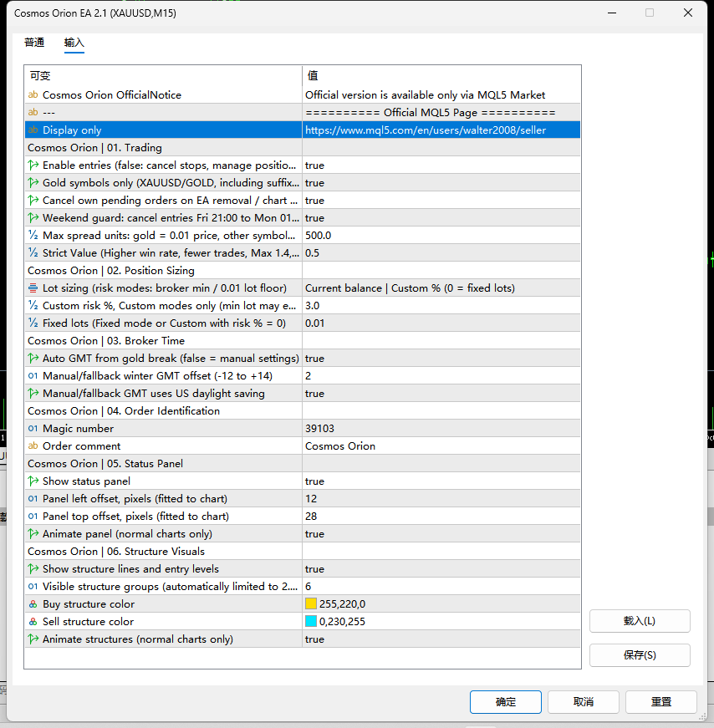Toggle the true value for Animate panel
This screenshot has width=714, height=728.
coord(441,534)
